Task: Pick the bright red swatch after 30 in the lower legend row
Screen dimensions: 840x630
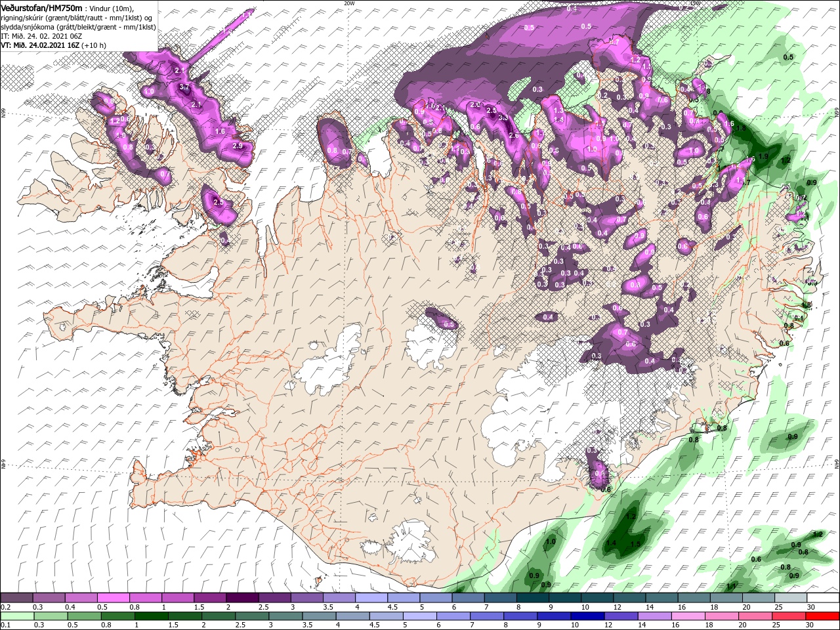Action: 823,616
